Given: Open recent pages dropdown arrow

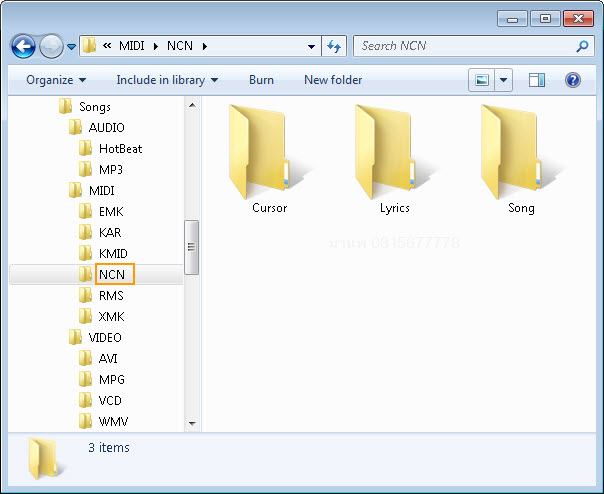Looking at the screenshot, I should click(x=71, y=47).
